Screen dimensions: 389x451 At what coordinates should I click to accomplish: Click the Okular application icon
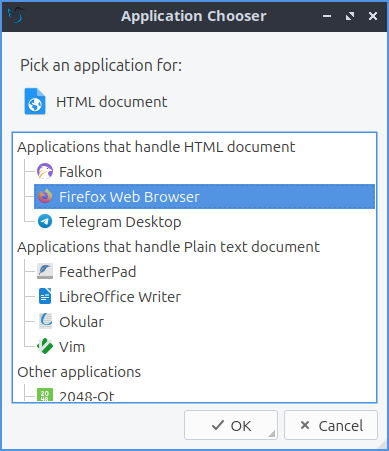coord(45,321)
